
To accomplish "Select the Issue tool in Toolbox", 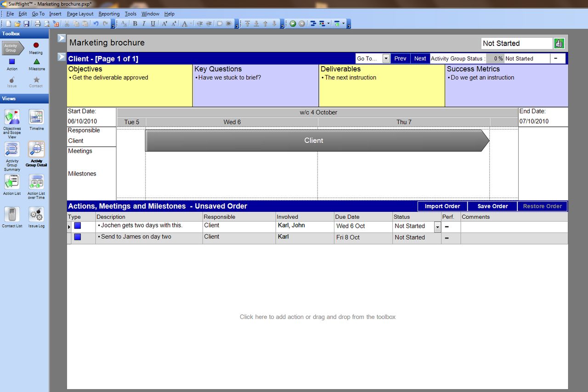I will [12, 82].
